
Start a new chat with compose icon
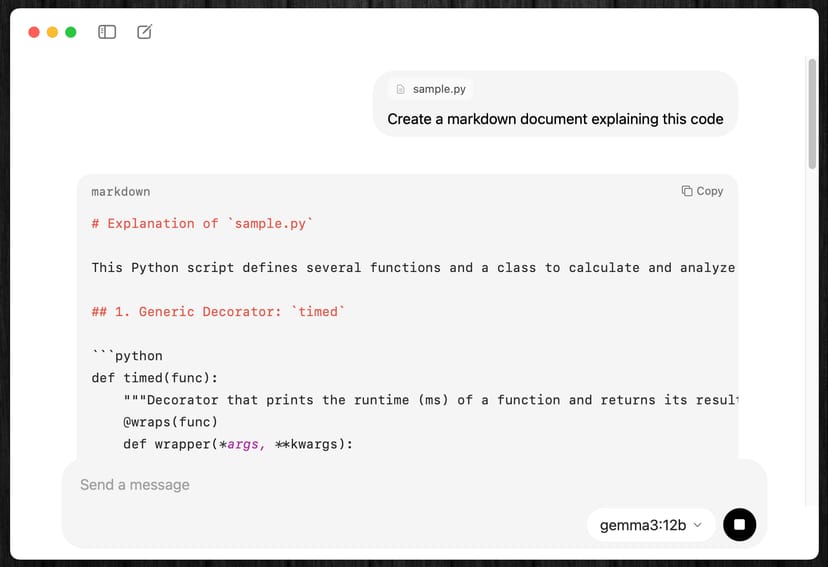pos(144,32)
